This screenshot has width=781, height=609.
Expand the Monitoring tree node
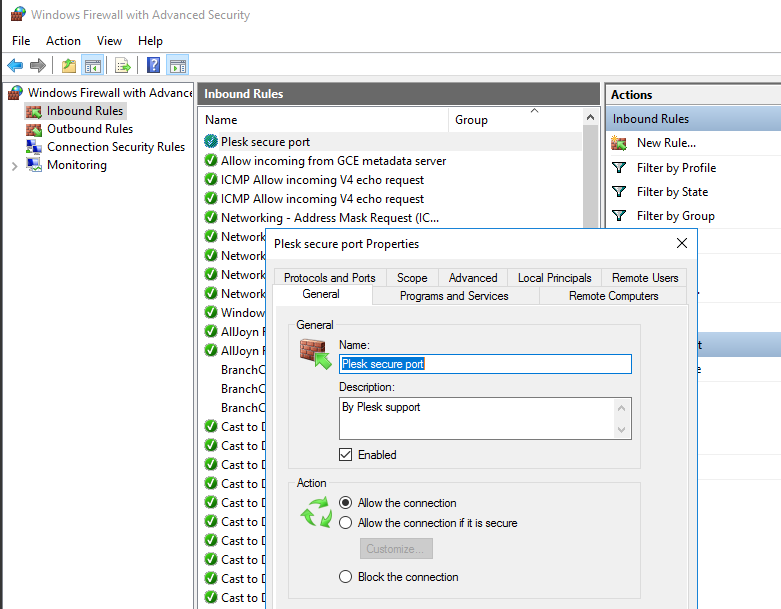coord(14,166)
